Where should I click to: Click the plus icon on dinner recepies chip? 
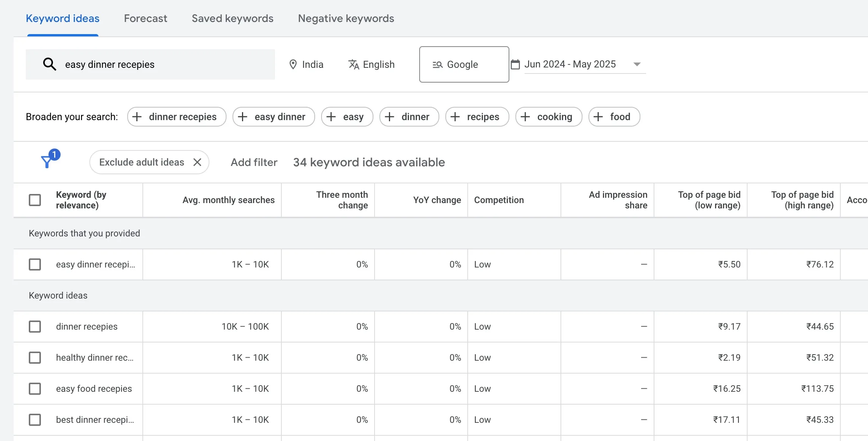[x=137, y=117]
